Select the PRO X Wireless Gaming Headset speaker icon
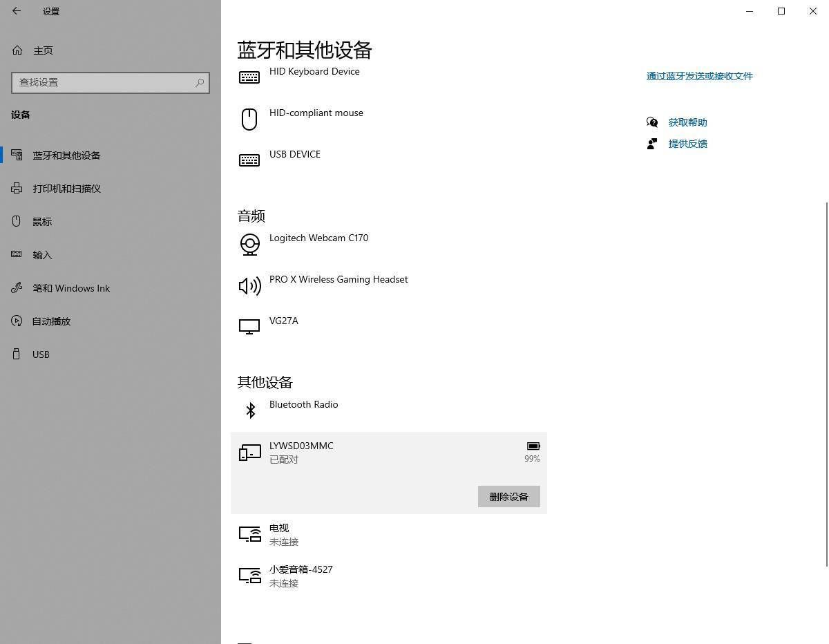Viewport: 829px width, 644px height. pyautogui.click(x=249, y=285)
